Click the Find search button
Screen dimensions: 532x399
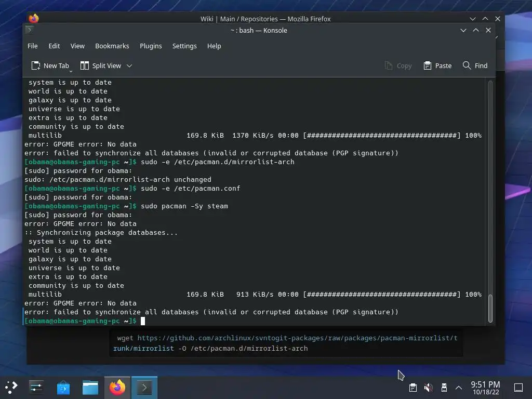point(475,65)
